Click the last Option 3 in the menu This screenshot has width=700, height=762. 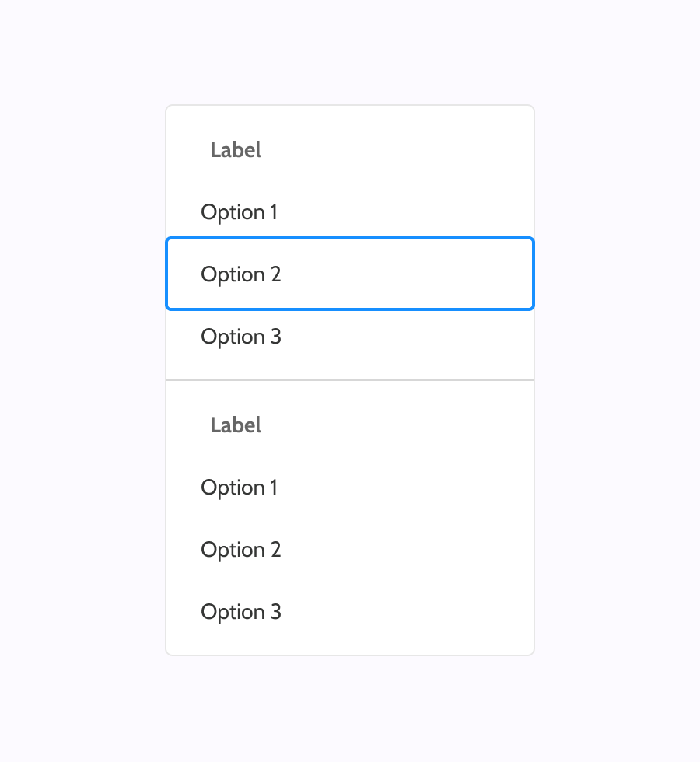241,612
